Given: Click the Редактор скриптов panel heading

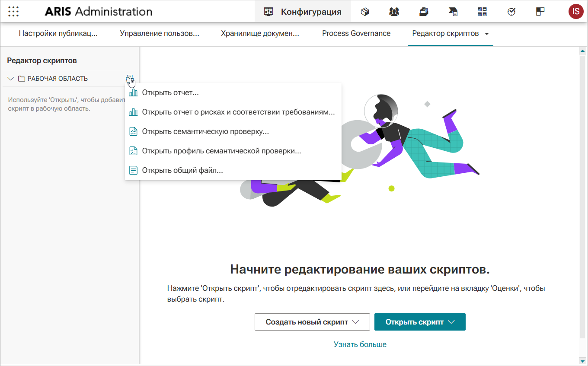Looking at the screenshot, I should pos(42,60).
